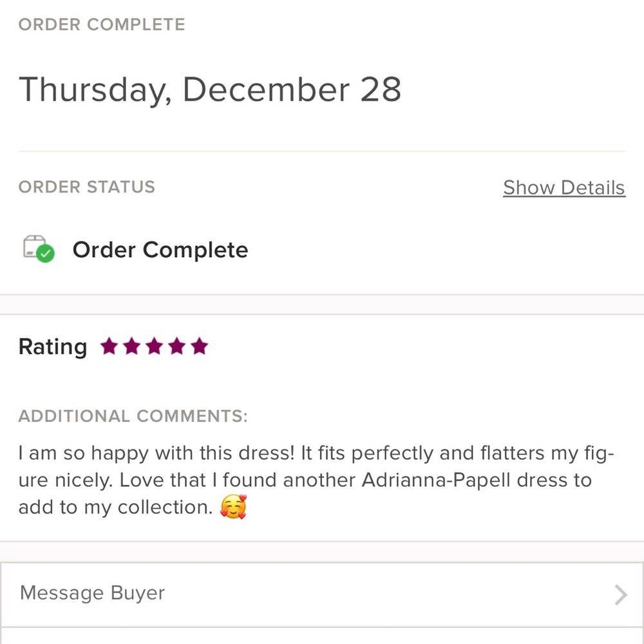Click the Rating label
Screen dimensions: 644x644
[53, 347]
